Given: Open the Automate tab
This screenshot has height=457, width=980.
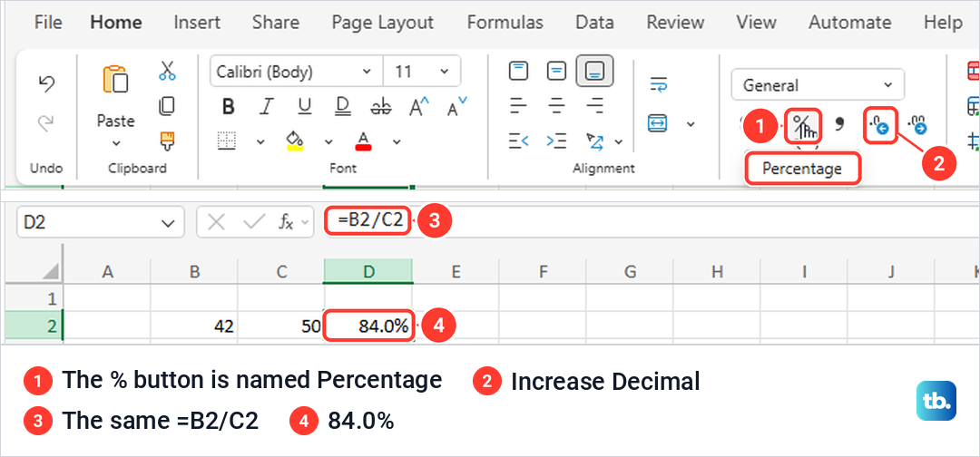Looking at the screenshot, I should [x=850, y=23].
